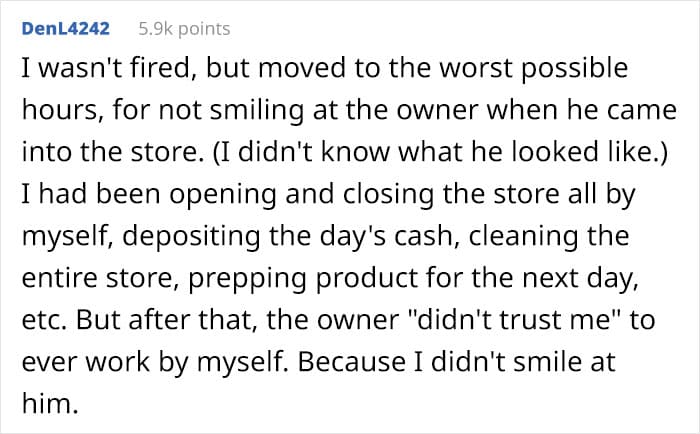
Task: Select the word "hours" starting the second line
Action: [59, 110]
